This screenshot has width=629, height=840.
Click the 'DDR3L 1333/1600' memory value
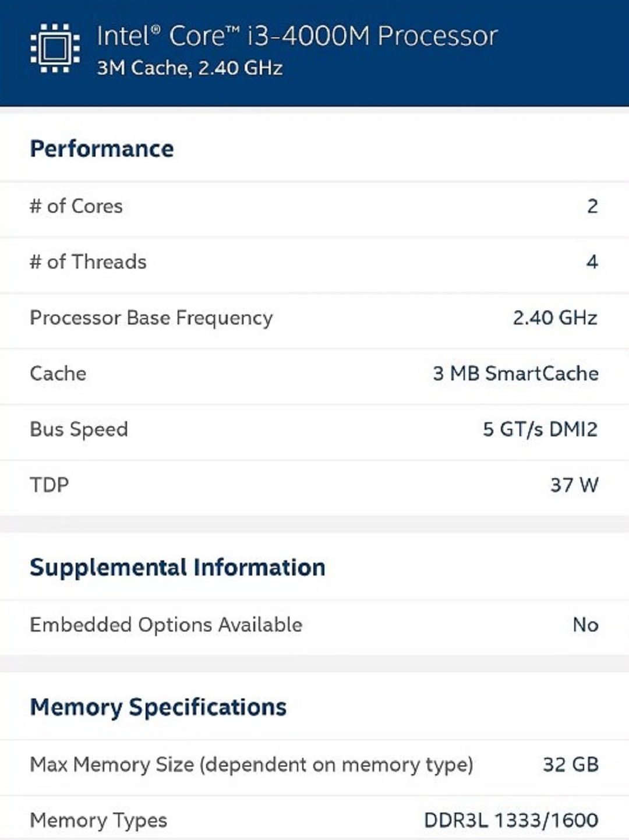click(511, 820)
